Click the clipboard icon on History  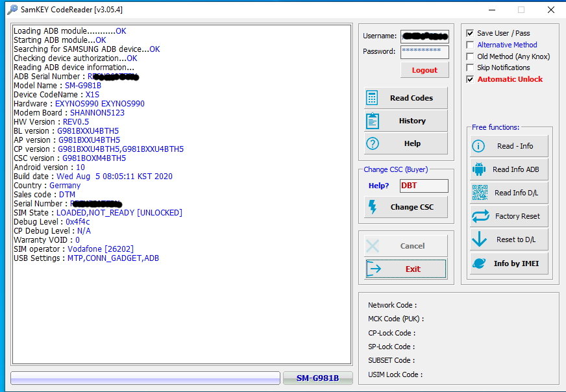pos(372,121)
